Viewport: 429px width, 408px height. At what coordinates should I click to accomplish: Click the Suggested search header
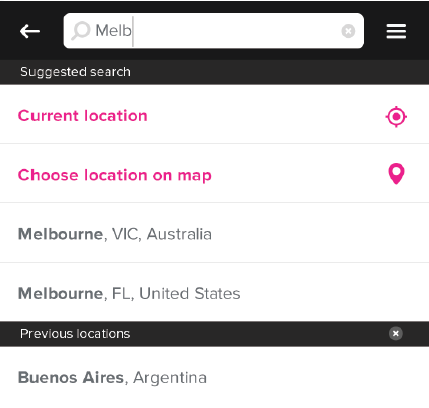pyautogui.click(x=75, y=72)
